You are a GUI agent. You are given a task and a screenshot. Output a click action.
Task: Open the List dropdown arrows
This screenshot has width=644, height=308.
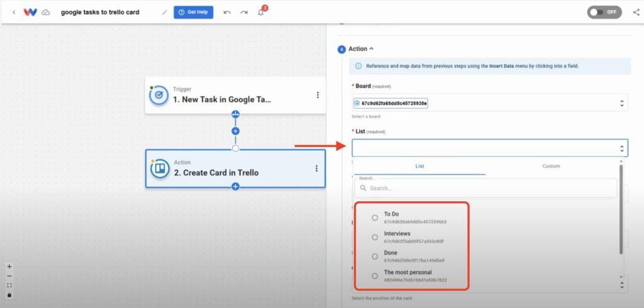point(622,148)
